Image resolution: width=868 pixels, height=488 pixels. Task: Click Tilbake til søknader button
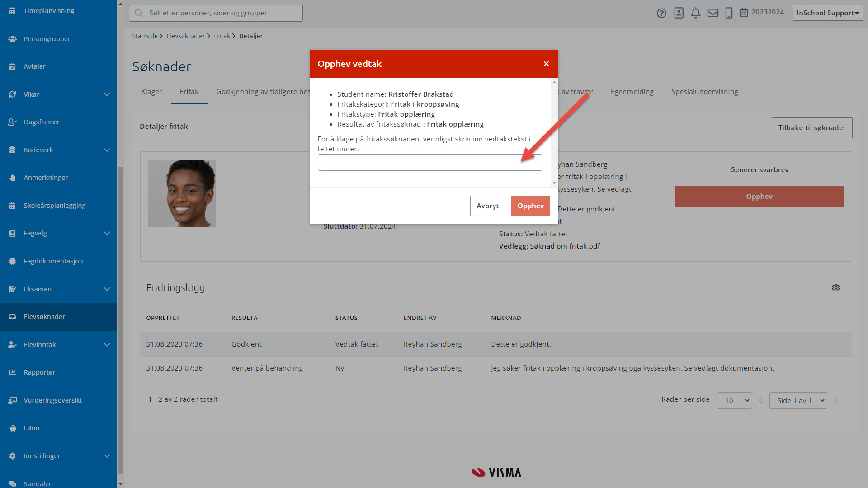tap(812, 128)
